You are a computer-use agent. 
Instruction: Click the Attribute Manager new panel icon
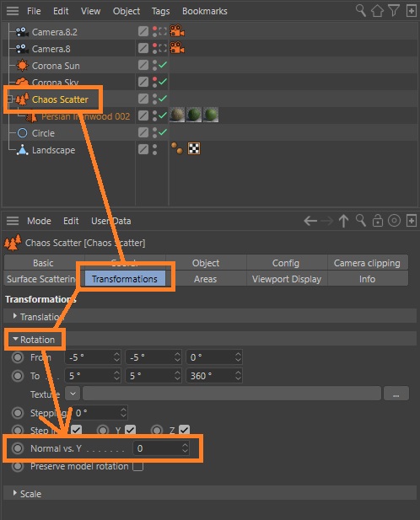point(412,221)
